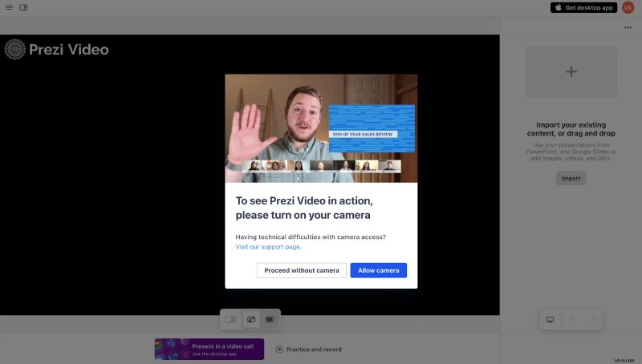This screenshot has height=364, width=642.
Task: Click the Prezi Video logo
Action: pos(56,50)
